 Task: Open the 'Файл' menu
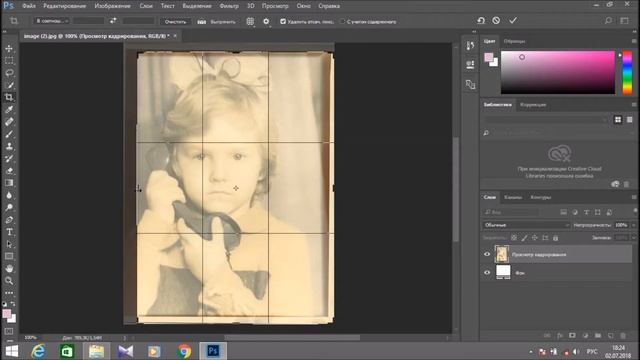29,6
